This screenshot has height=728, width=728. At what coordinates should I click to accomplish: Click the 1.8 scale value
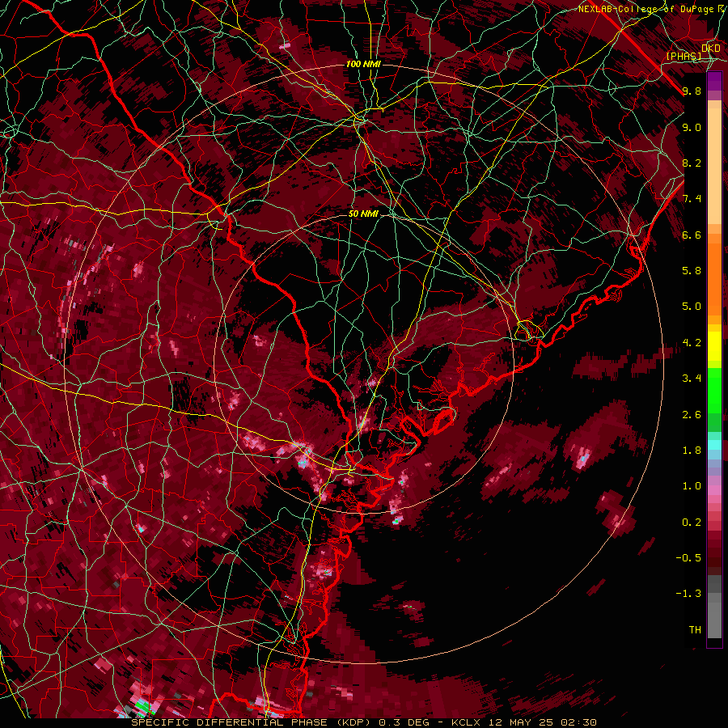click(x=692, y=451)
